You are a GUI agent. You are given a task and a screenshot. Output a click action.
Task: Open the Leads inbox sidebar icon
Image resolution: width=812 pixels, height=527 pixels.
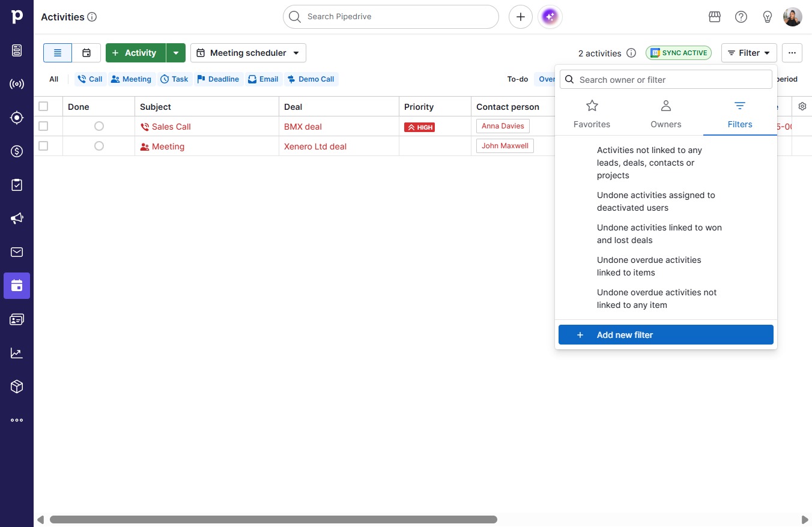(17, 50)
